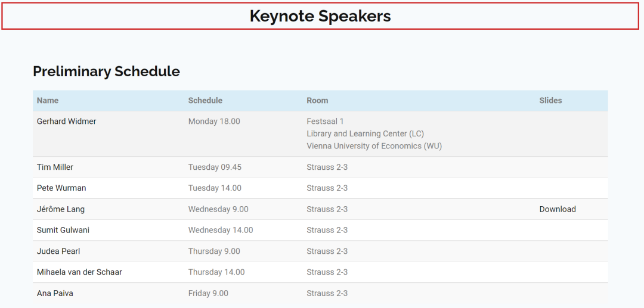Click the Preliminary Schedule heading
This screenshot has height=308, width=644.
tap(106, 71)
